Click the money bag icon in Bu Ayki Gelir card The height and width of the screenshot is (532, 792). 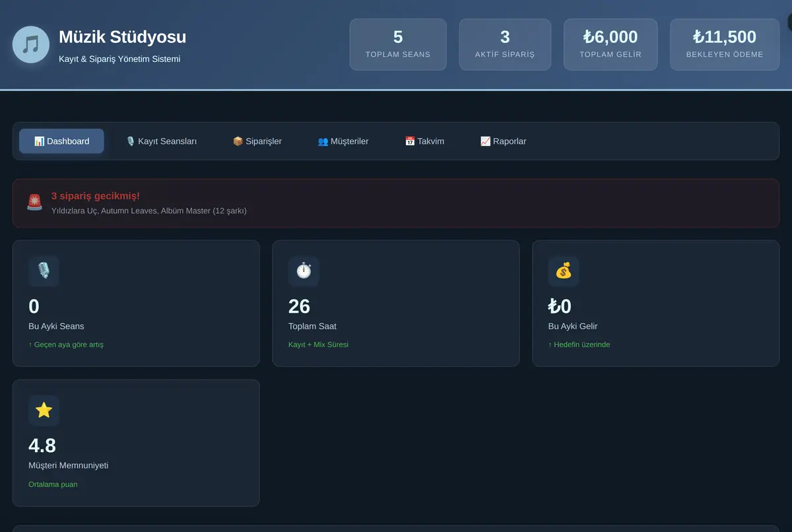[x=564, y=271]
